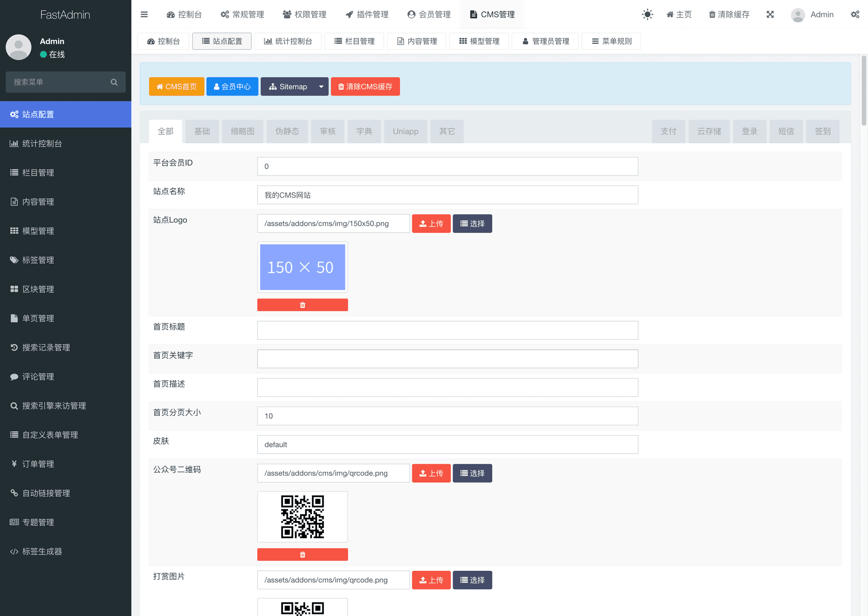Click the Admin avatar
The image size is (868, 616).
coord(798,14)
